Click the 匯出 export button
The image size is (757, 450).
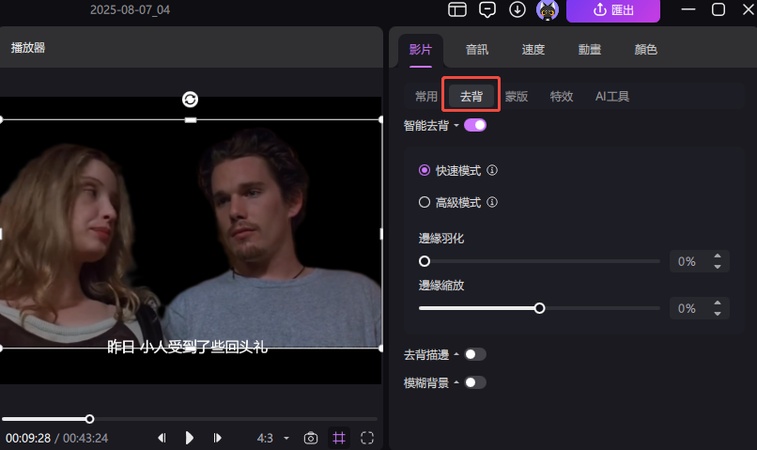613,10
